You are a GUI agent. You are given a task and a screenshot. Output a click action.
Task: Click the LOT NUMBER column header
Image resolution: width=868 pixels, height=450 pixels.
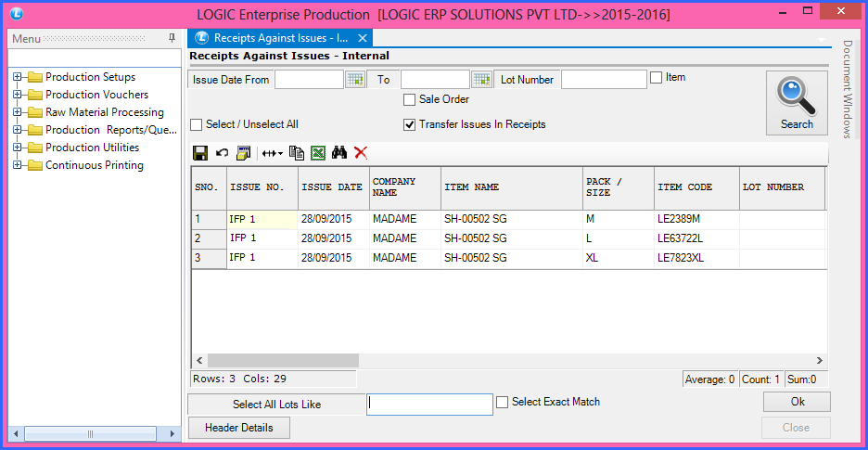point(782,187)
